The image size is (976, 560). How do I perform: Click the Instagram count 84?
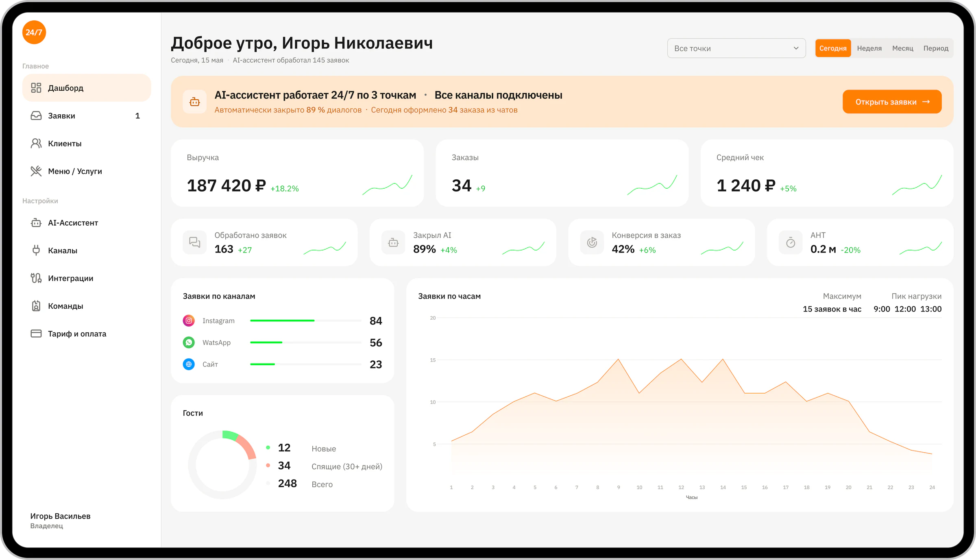(x=376, y=320)
